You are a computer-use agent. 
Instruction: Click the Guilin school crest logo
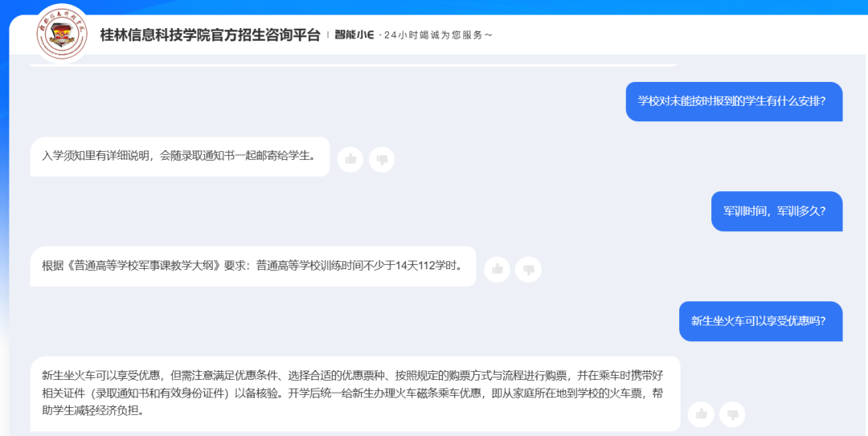click(x=63, y=34)
